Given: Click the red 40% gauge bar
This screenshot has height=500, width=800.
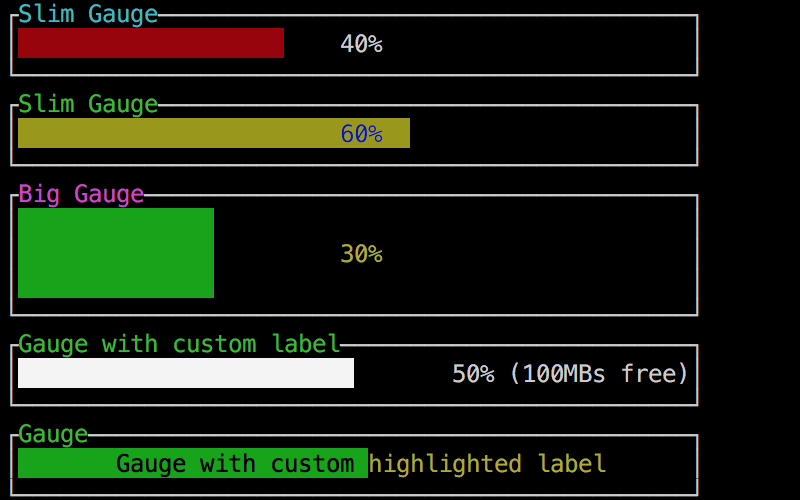Looking at the screenshot, I should [x=151, y=43].
